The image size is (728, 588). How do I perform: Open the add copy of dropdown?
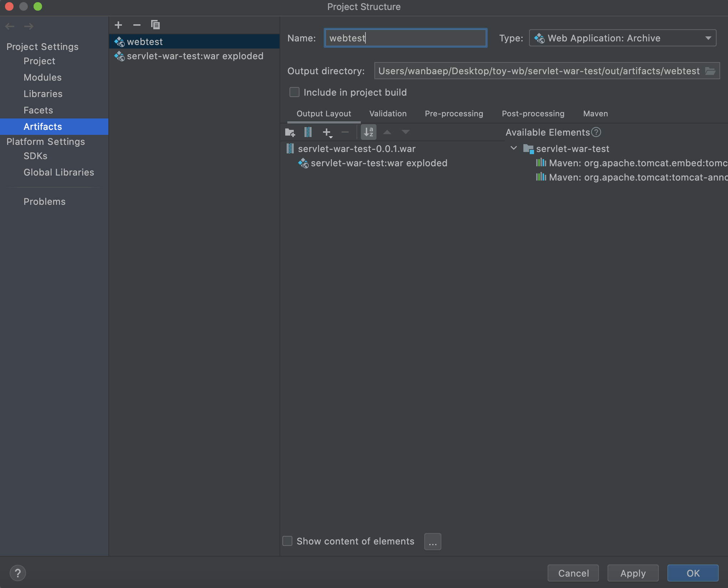coord(327,132)
